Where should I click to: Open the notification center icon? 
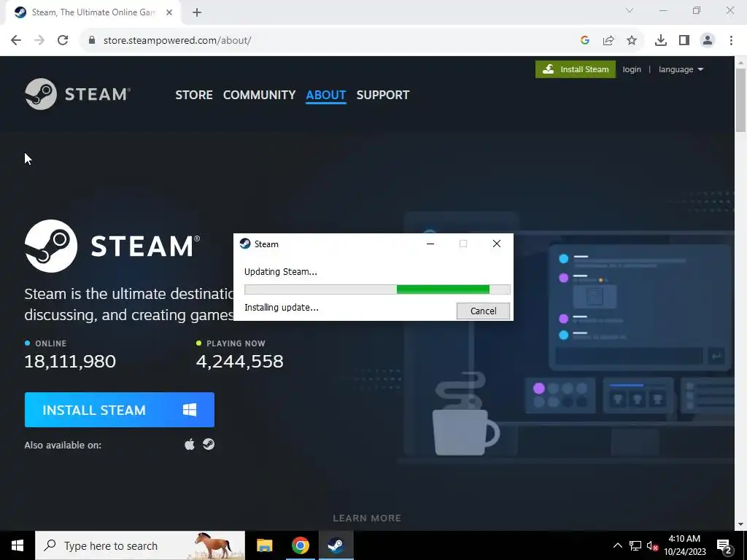click(724, 545)
